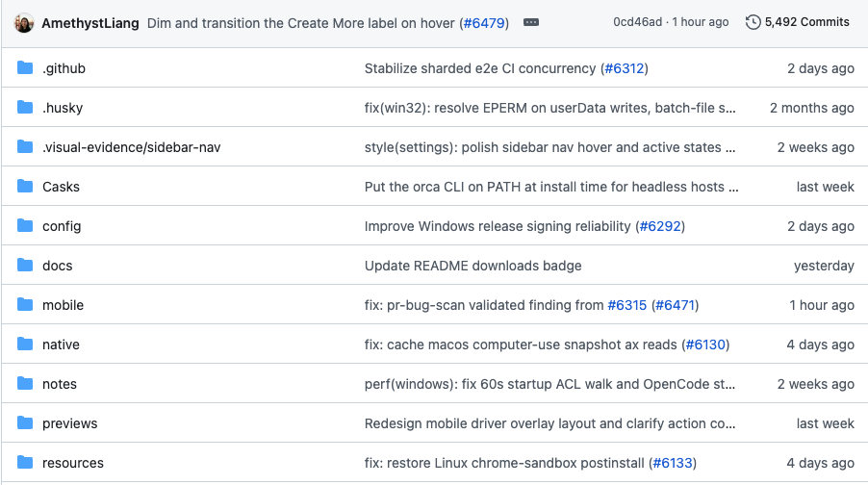This screenshot has height=485, width=868.
Task: Click the .visual-evidence/sidebar-nav folder icon
Action: [25, 146]
